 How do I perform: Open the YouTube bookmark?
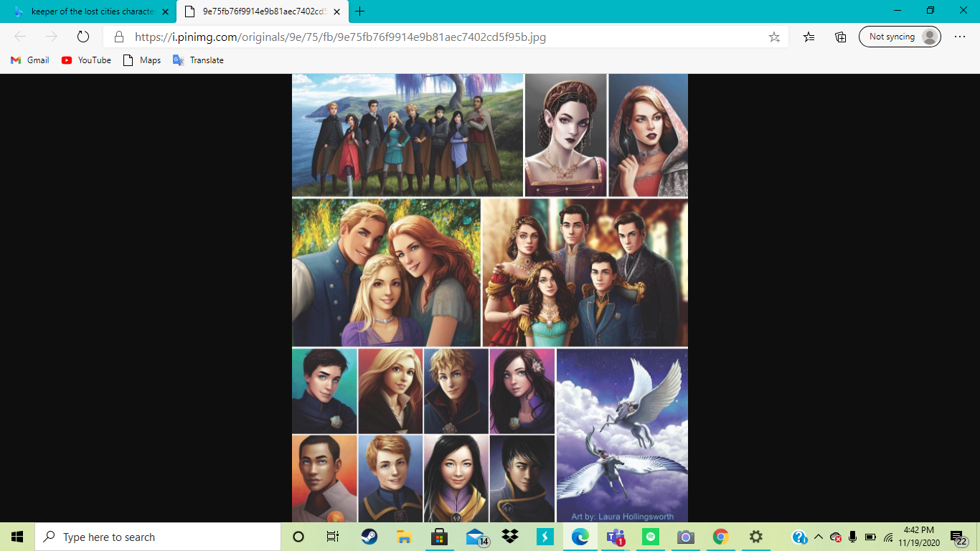[86, 60]
